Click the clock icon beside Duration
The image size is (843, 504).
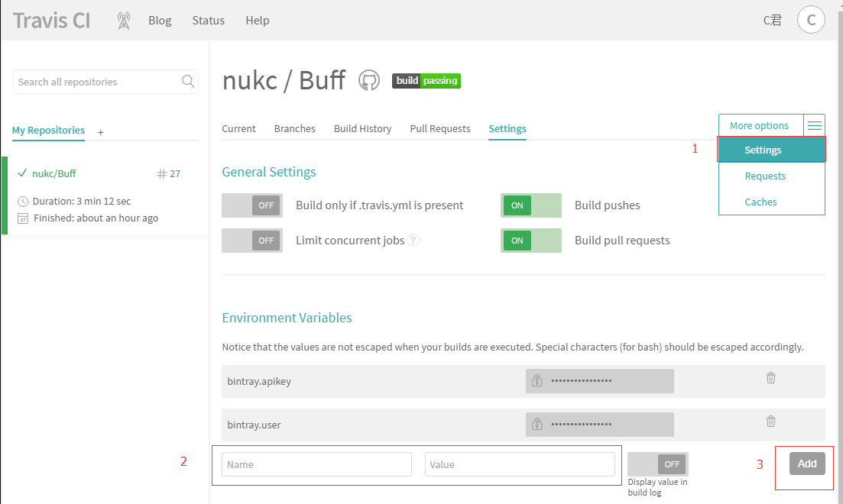(x=23, y=202)
